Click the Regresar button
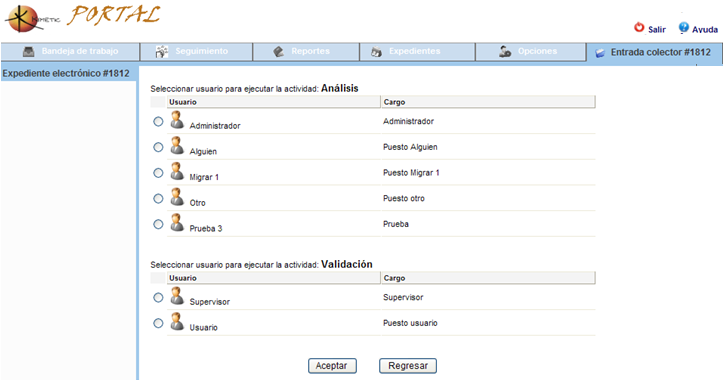The image size is (725, 380). tap(408, 366)
